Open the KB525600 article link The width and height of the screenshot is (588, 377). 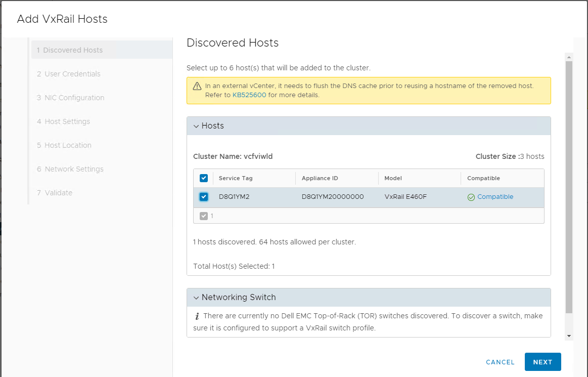click(x=249, y=95)
